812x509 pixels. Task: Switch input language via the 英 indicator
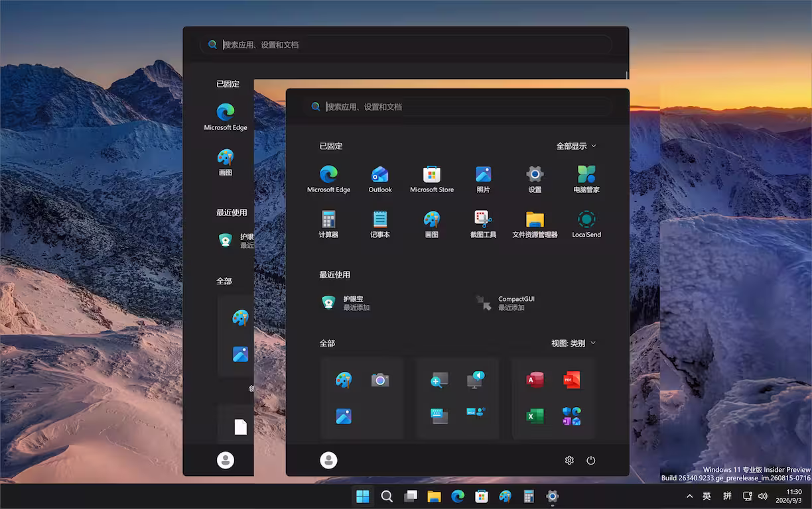click(707, 496)
